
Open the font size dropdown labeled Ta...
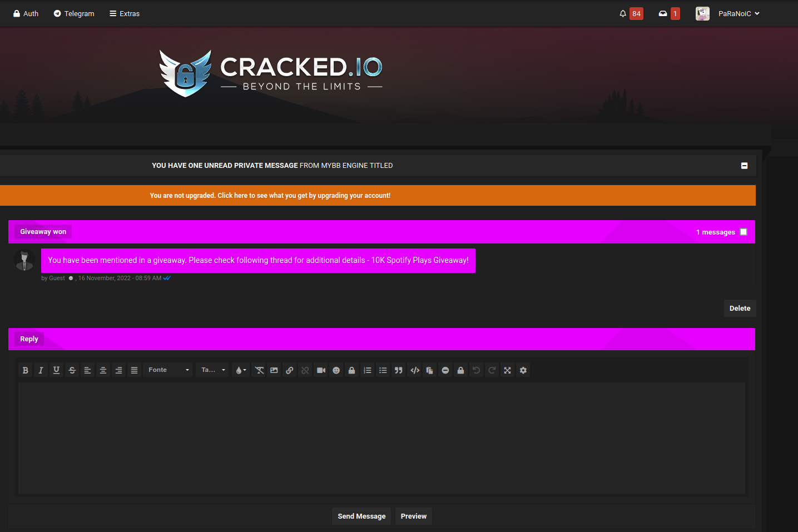tap(212, 370)
